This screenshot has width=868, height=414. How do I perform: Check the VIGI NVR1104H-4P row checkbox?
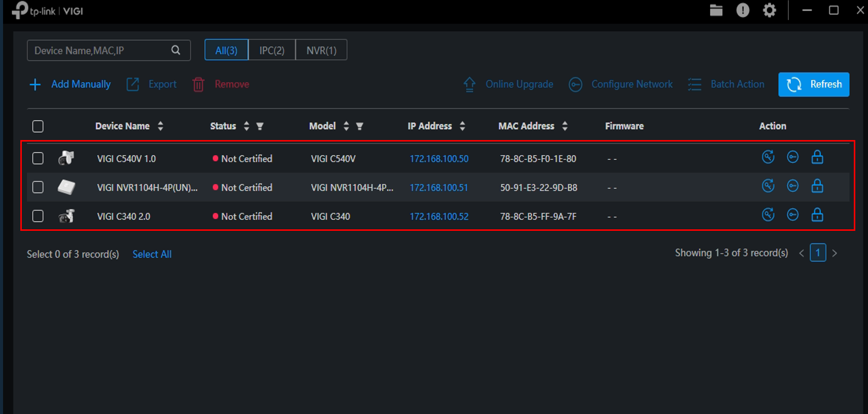click(x=38, y=187)
